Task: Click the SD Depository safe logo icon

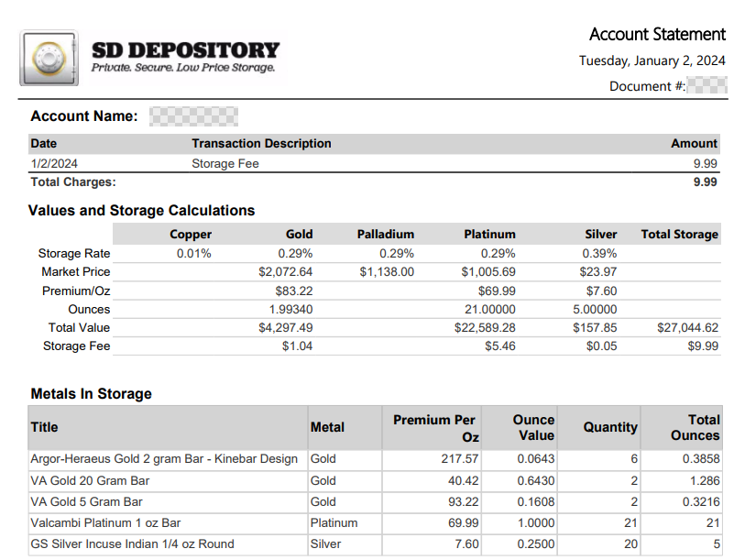Action: pos(50,59)
